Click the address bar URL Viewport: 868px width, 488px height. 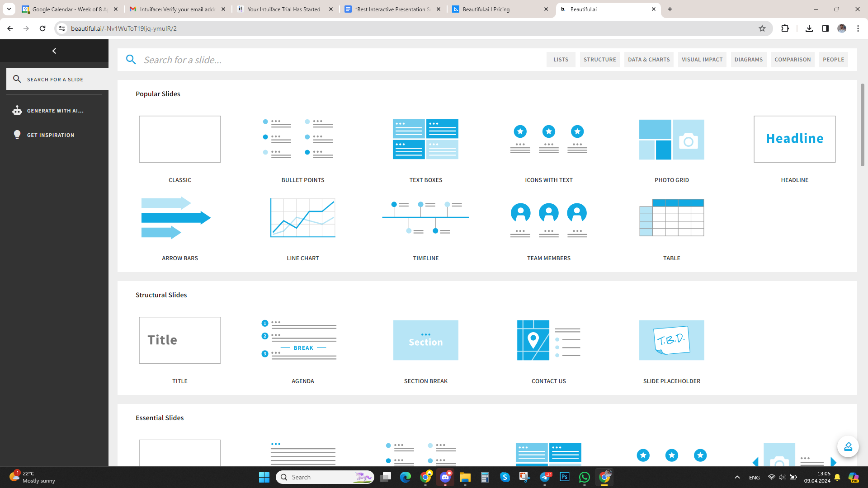(x=124, y=28)
